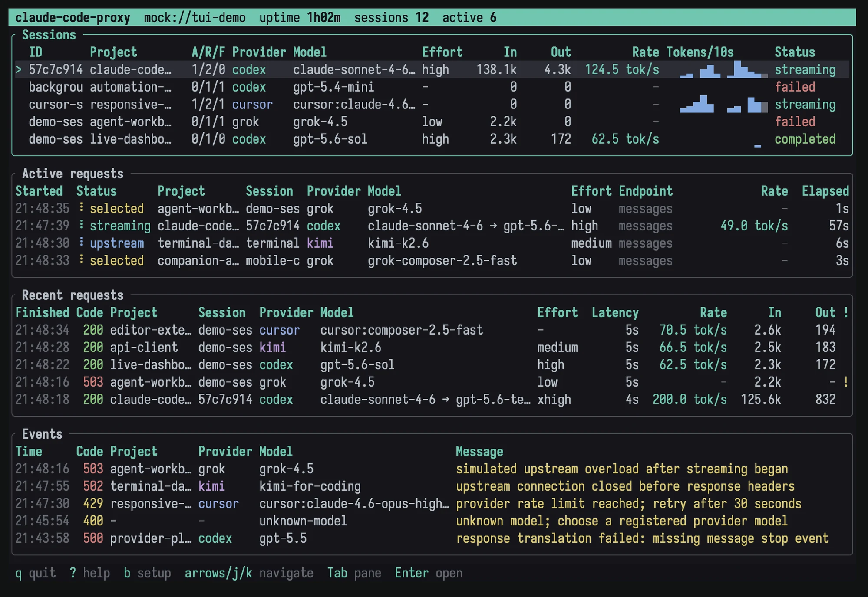
Task: Click the '!' column header in Recent requests
Action: pyautogui.click(x=846, y=313)
